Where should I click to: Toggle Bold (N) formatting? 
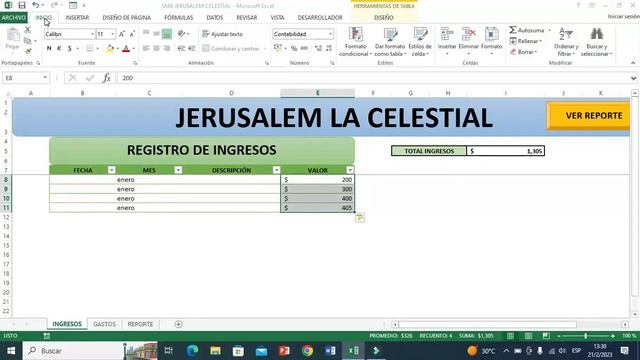(49, 49)
